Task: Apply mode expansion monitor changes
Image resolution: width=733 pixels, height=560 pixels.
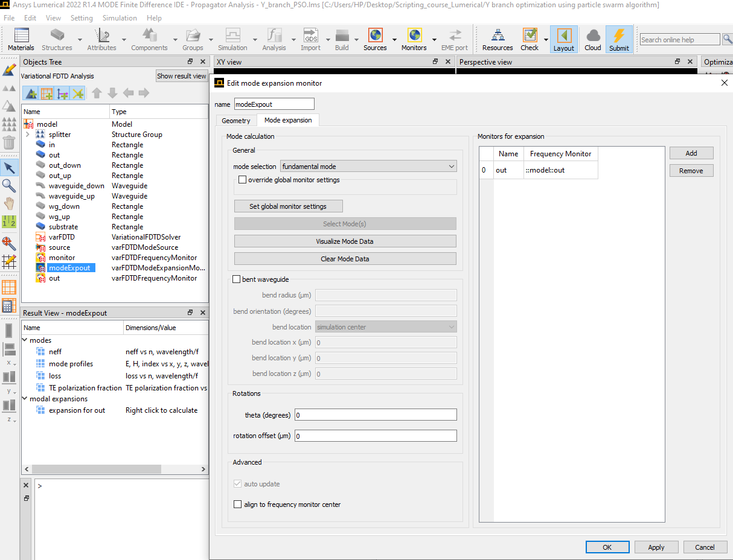Action: (656, 547)
